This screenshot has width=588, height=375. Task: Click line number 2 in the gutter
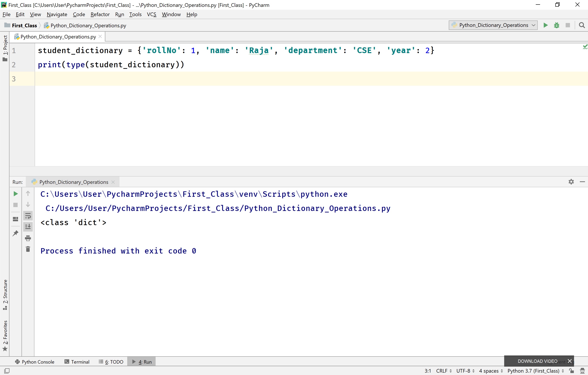click(14, 65)
